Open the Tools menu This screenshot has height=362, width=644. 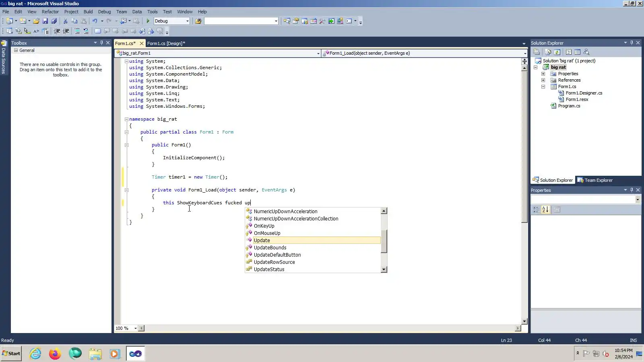[152, 12]
